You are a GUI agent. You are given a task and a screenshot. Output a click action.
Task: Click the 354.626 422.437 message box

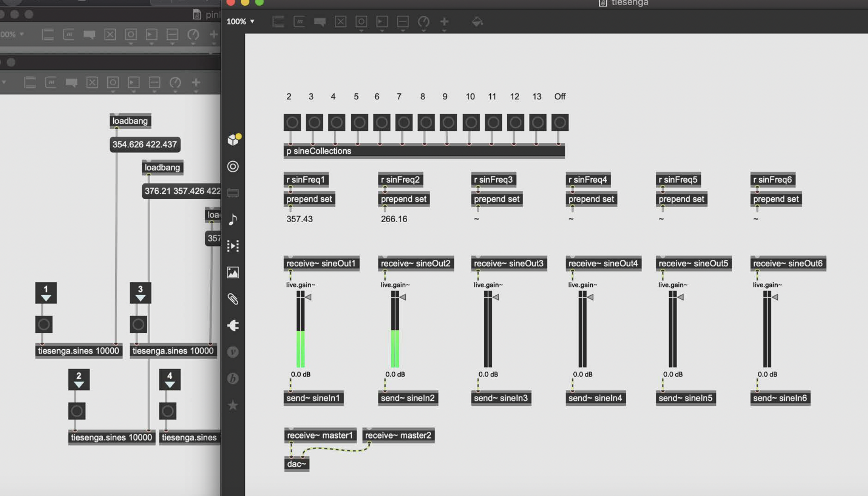tap(145, 144)
